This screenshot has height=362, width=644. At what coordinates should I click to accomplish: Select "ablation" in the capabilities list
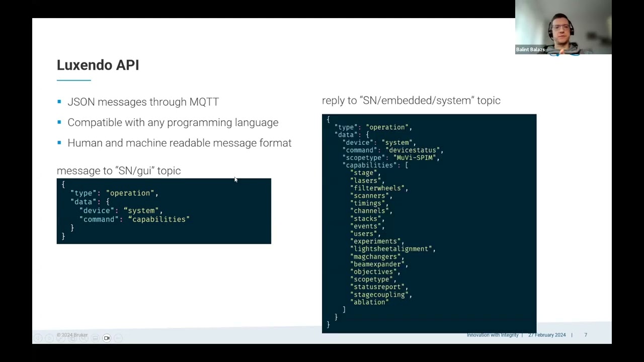coord(369,302)
